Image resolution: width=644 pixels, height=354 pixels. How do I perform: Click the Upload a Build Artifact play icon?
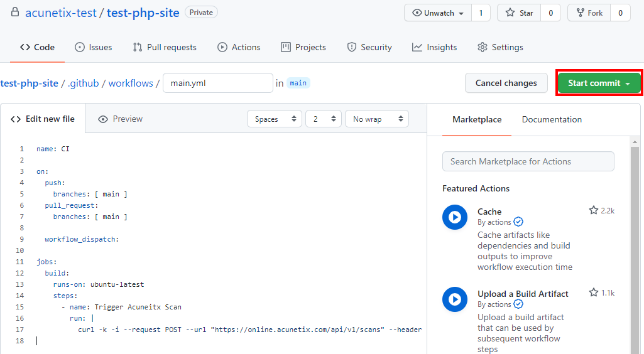click(x=455, y=299)
